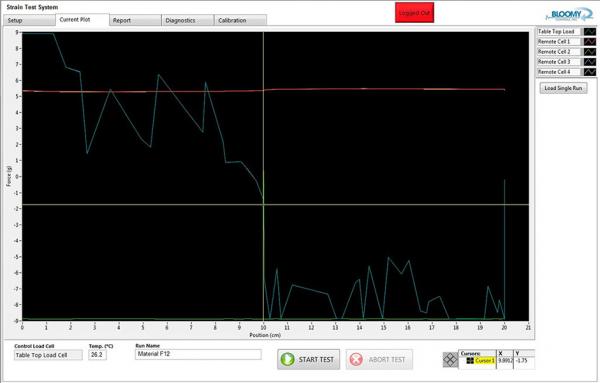Click the cursor X value 9.9992
This screenshot has width=600, height=383.
pos(505,361)
